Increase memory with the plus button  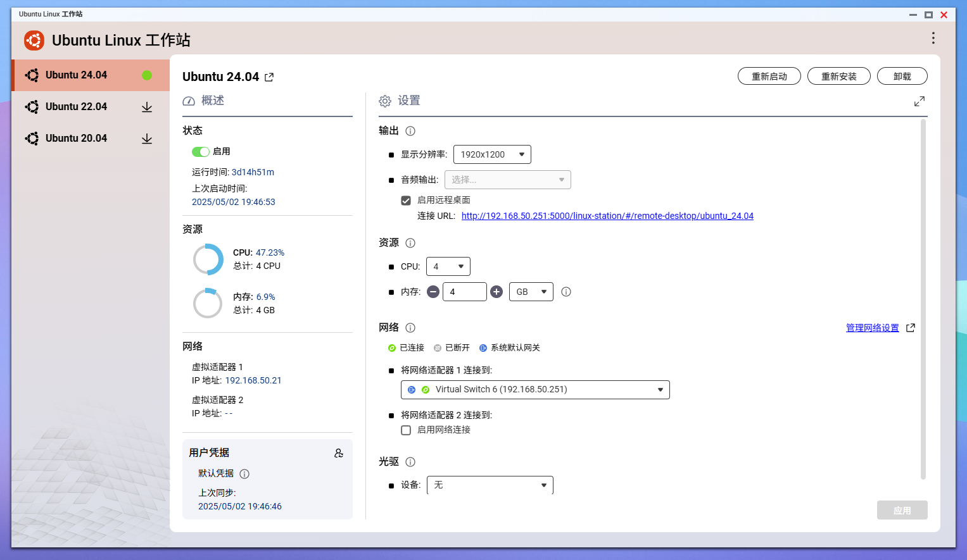click(x=496, y=292)
